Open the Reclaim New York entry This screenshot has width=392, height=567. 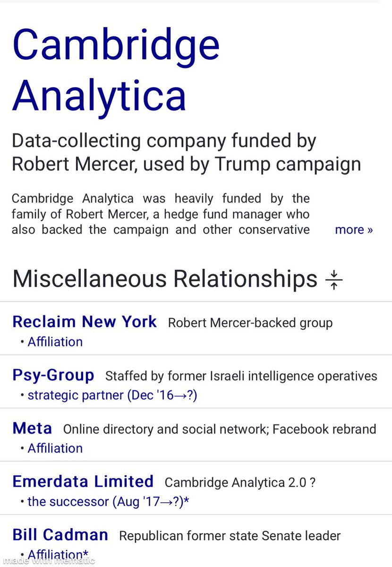(84, 322)
